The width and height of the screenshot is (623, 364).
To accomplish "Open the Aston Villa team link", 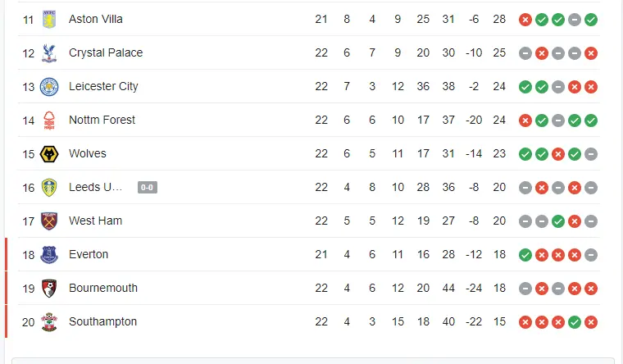I will point(96,19).
